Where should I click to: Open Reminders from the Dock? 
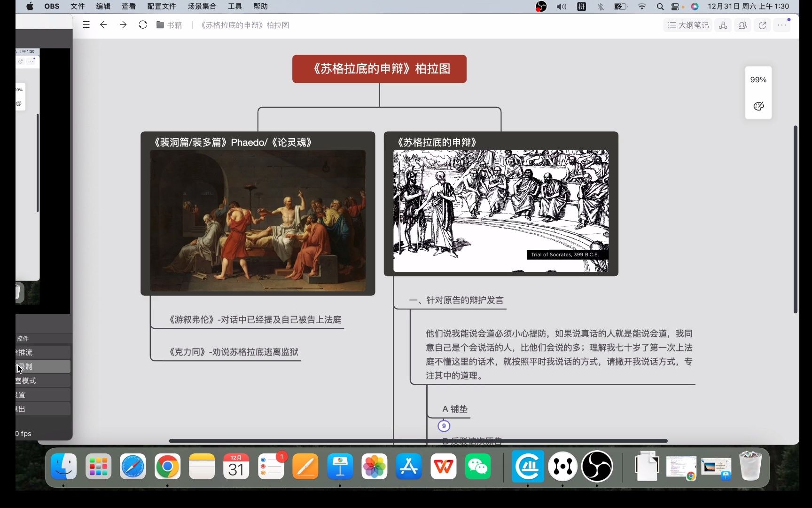271,466
